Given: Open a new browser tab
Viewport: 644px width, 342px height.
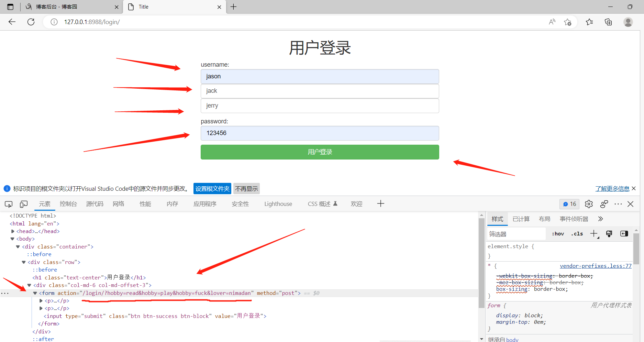Looking at the screenshot, I should pyautogui.click(x=233, y=7).
